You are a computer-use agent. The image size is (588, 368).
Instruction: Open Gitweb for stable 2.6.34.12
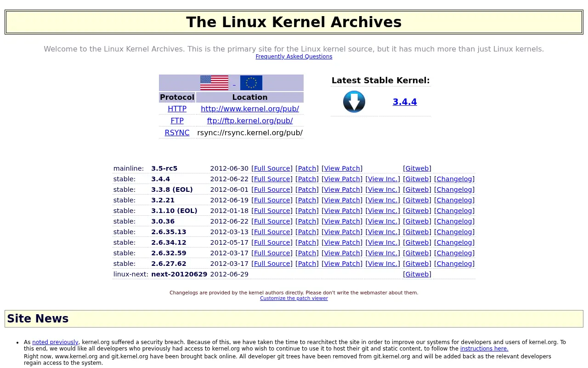[x=417, y=242]
